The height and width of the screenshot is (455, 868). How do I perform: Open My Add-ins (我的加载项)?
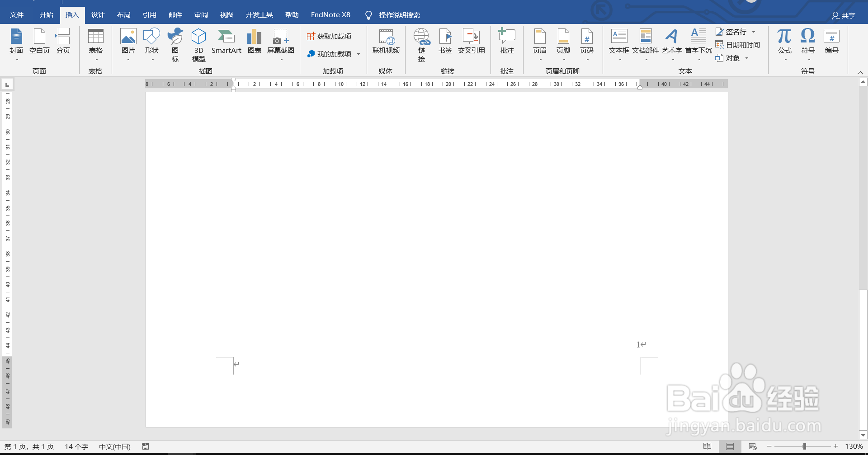tap(329, 54)
